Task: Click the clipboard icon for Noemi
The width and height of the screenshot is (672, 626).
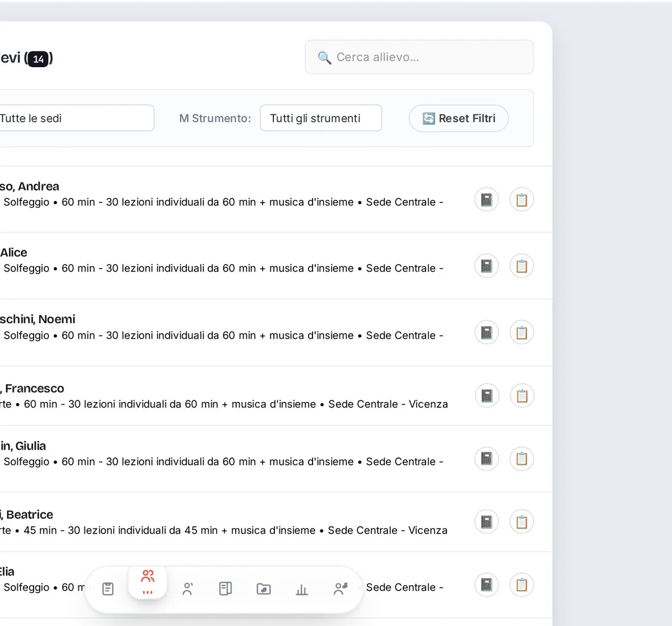Action: 521,333
